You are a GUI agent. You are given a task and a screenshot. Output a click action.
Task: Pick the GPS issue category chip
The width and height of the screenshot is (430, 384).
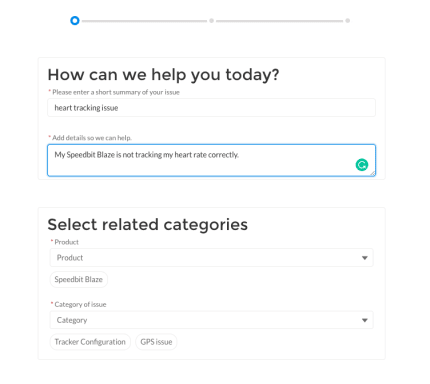(156, 342)
